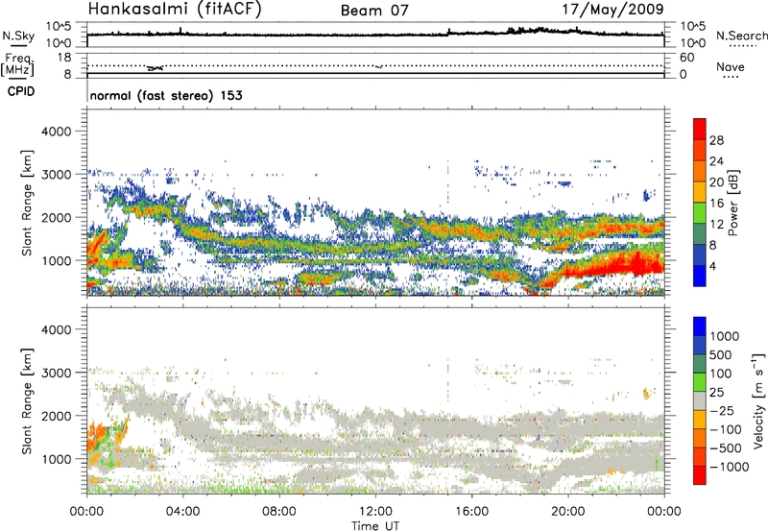The image size is (768, 532).
Task: Click the 'Velocity [m s-1]' colorbar label
Action: [758, 400]
